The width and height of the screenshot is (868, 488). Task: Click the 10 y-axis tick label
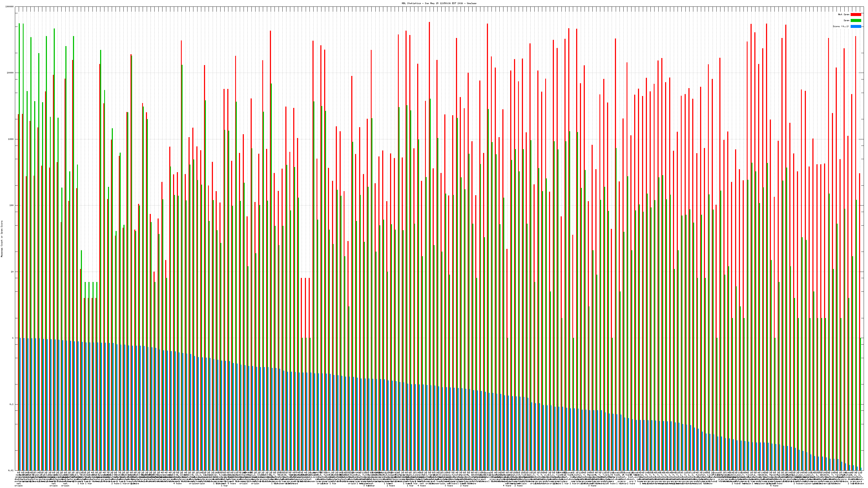[x=13, y=272]
